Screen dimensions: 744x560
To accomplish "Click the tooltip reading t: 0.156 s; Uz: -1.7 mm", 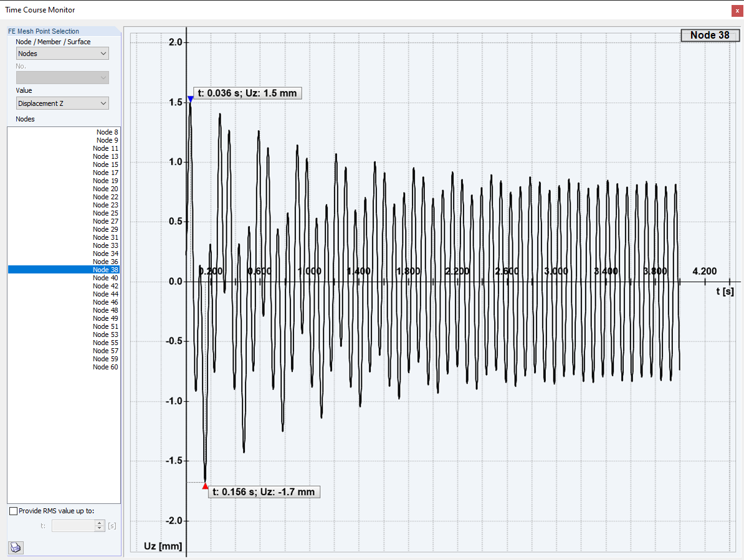I will [x=264, y=491].
